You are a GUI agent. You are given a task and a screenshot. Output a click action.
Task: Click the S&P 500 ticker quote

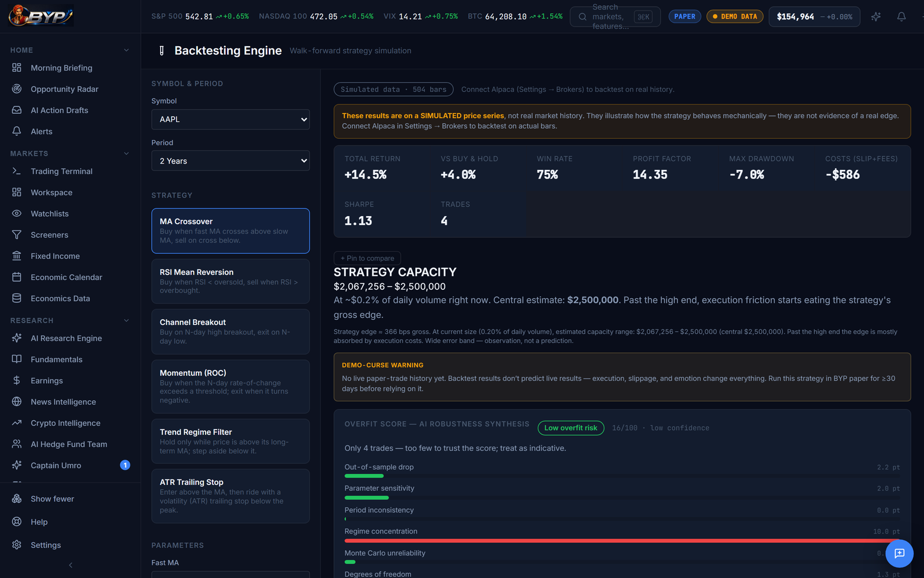click(200, 16)
